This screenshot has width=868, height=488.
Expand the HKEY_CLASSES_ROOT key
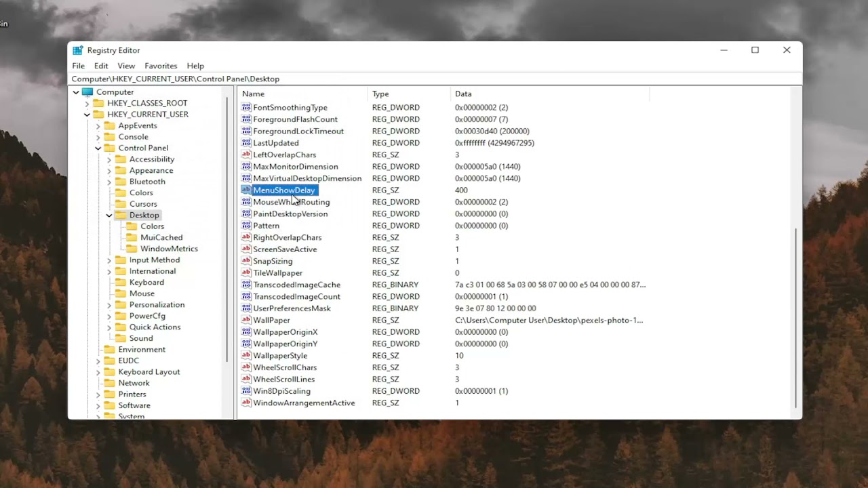87,104
